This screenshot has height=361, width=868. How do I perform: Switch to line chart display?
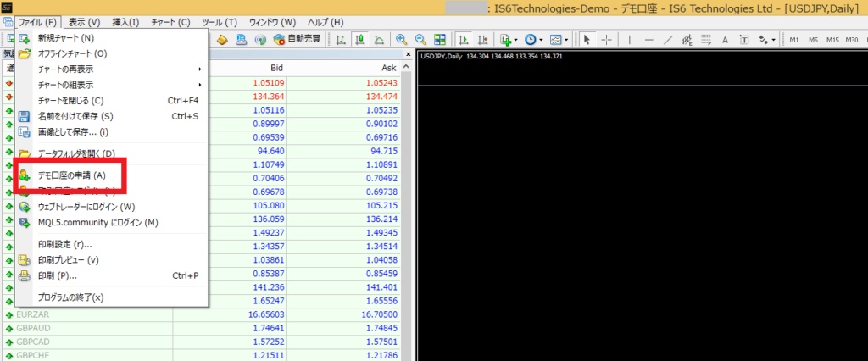pyautogui.click(x=379, y=40)
